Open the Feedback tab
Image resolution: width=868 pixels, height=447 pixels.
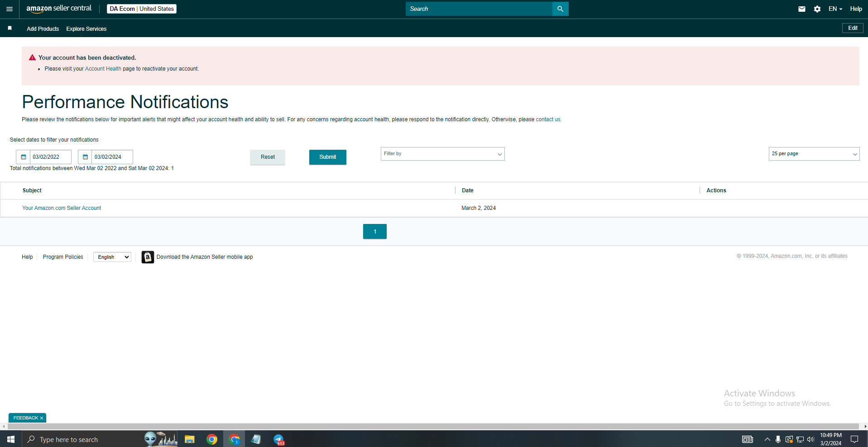(26, 418)
